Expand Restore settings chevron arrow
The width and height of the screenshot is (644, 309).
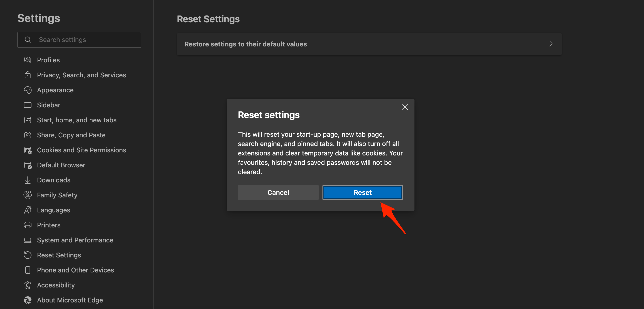[551, 44]
